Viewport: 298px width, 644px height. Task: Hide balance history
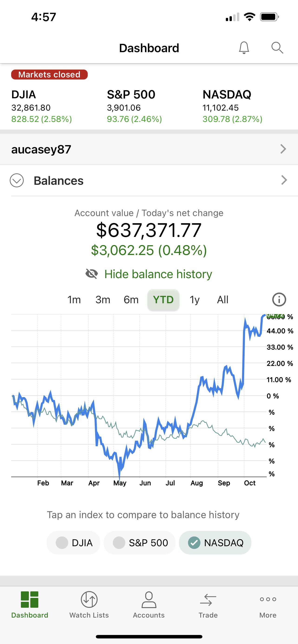tap(149, 274)
